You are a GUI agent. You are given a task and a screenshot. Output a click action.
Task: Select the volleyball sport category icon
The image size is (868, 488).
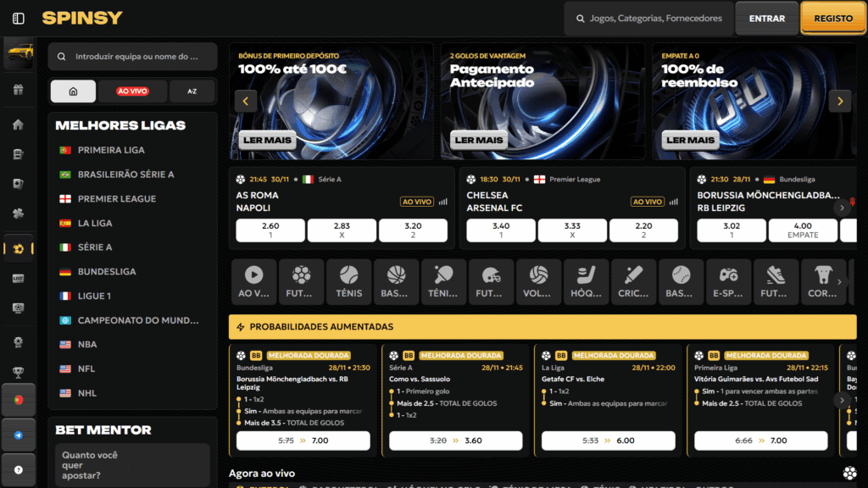[x=538, y=281]
